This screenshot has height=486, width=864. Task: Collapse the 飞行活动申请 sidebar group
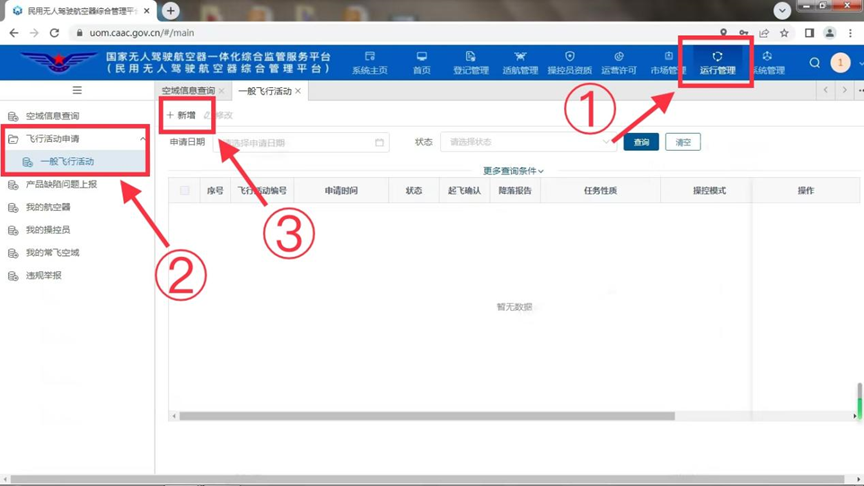point(77,139)
